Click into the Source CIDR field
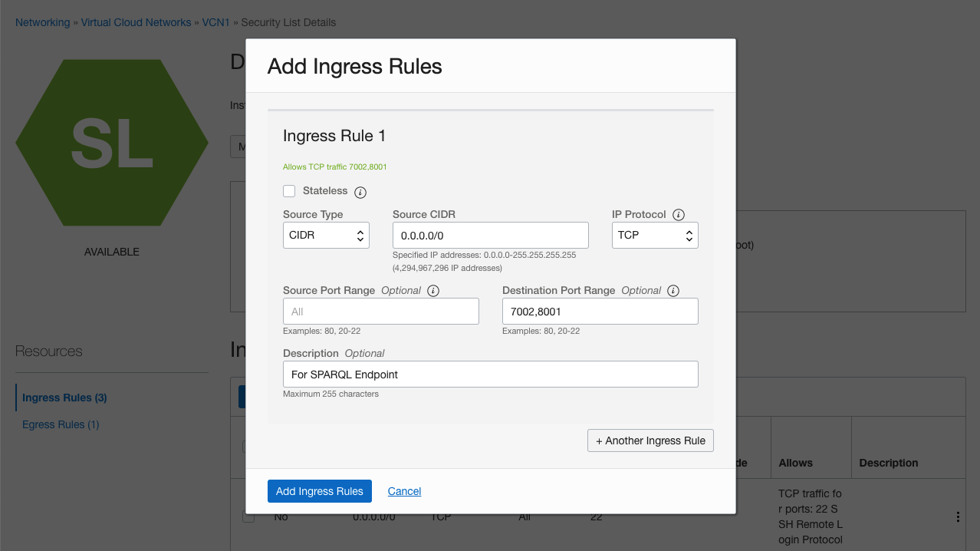Viewport: 980px width, 551px height. click(x=491, y=236)
